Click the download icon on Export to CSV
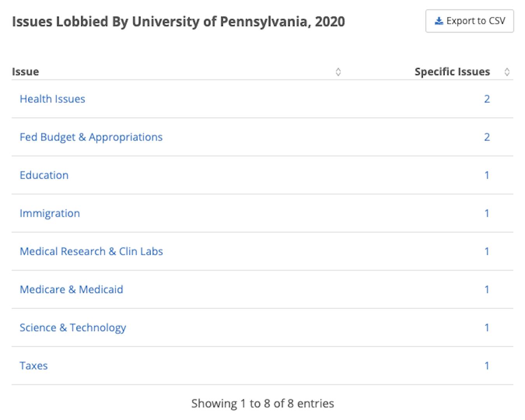The height and width of the screenshot is (420, 525). pyautogui.click(x=439, y=21)
